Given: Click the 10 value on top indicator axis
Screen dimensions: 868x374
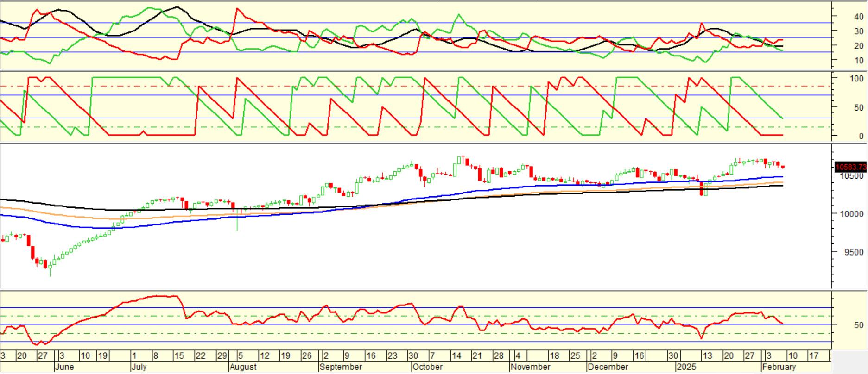Looking at the screenshot, I should (x=858, y=61).
